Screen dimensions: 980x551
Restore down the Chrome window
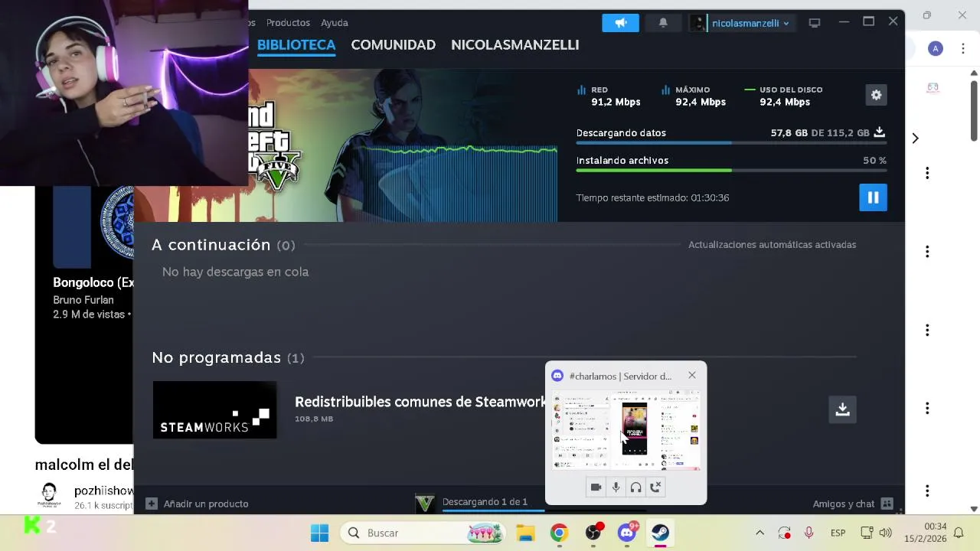tap(927, 15)
